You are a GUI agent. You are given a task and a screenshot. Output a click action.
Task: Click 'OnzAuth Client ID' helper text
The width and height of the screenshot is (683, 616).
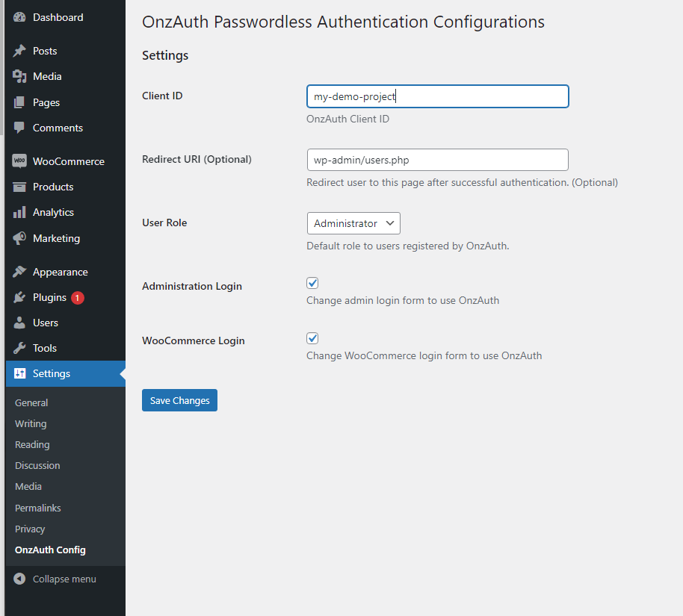(x=347, y=119)
